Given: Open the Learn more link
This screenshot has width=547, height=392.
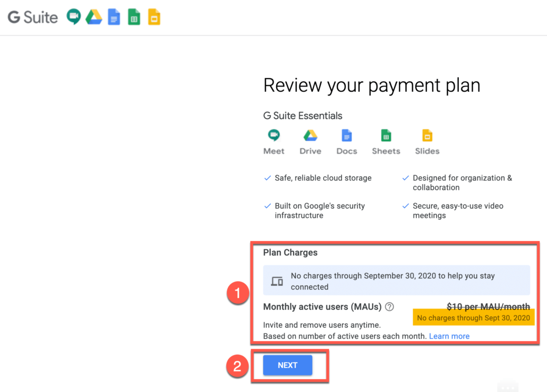Looking at the screenshot, I should pyautogui.click(x=449, y=336).
